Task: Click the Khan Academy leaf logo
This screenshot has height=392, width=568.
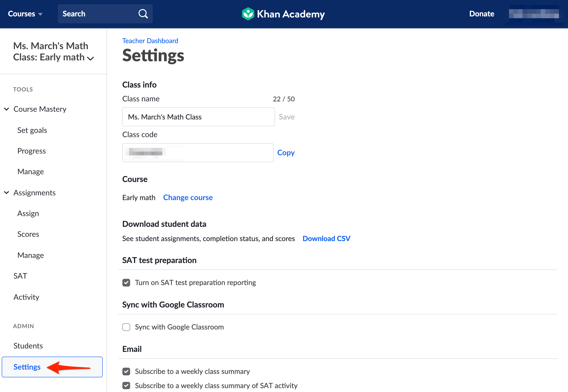Action: (248, 14)
